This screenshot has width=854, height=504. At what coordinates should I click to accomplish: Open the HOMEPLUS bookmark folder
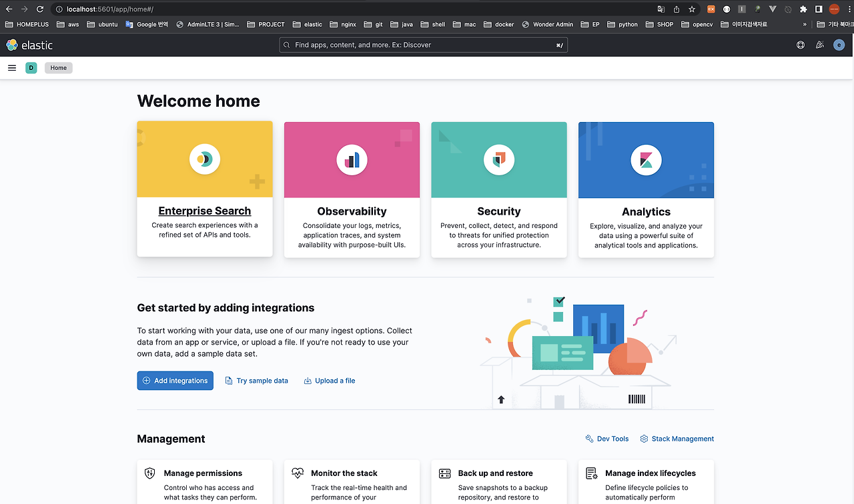coord(27,25)
